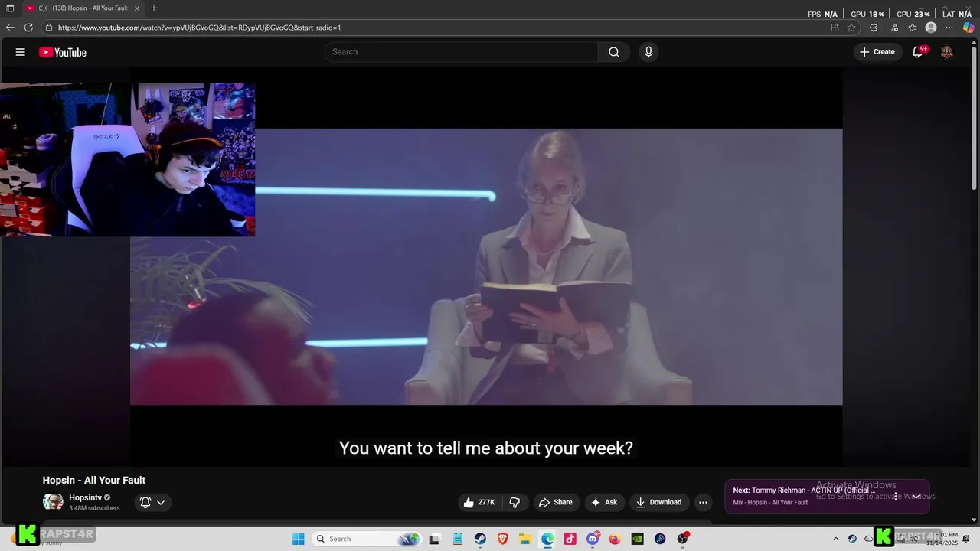Image resolution: width=980 pixels, height=551 pixels.
Task: Open the split screen icon in address bar
Action: (835, 28)
